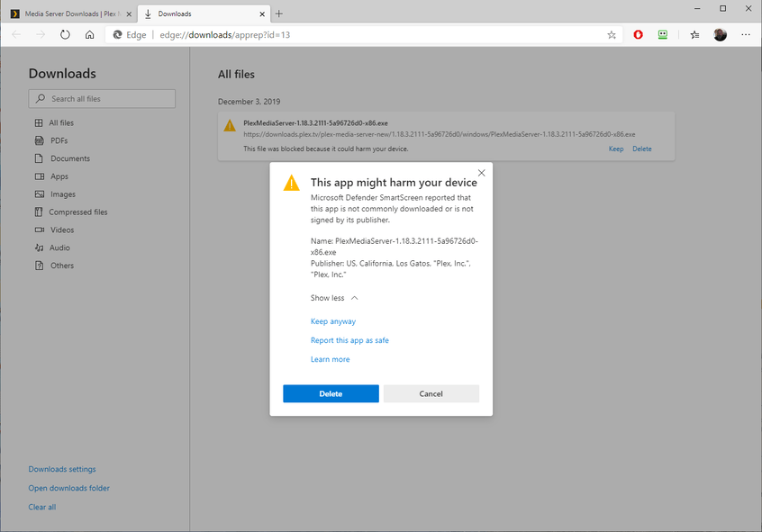Click the Documents category icon

[x=39, y=158]
